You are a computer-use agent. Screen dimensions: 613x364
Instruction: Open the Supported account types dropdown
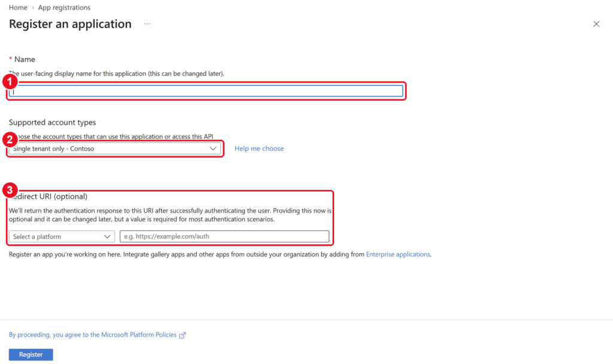115,148
